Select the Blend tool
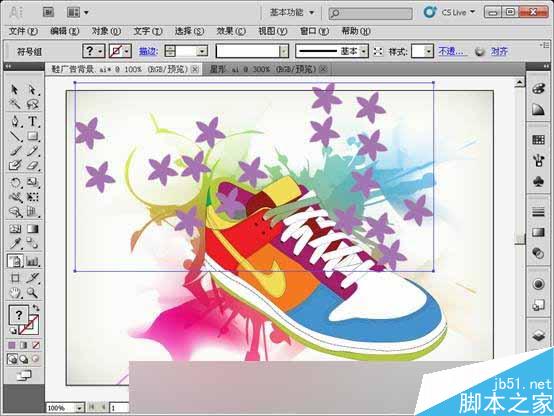This screenshot has height=416, width=554. click(x=32, y=244)
